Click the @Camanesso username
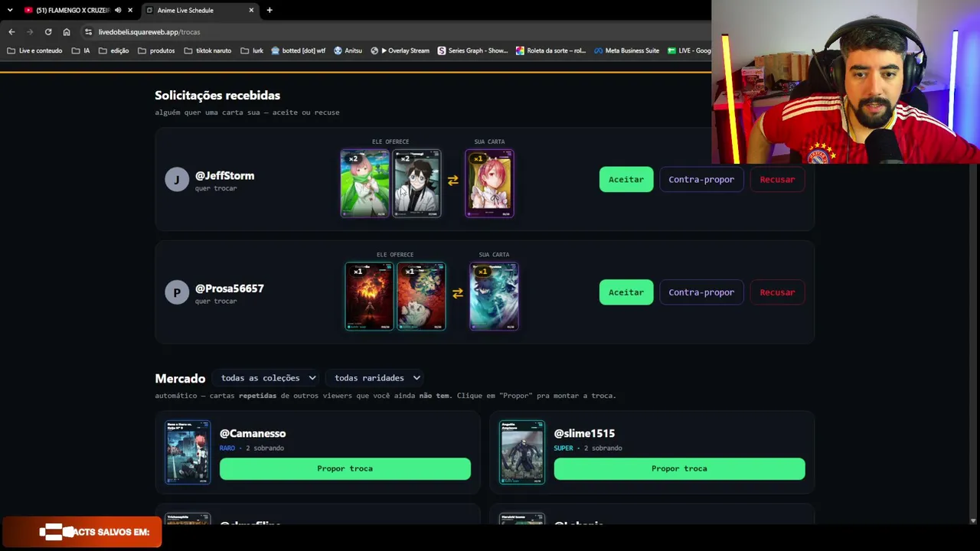980x551 pixels. pyautogui.click(x=253, y=433)
